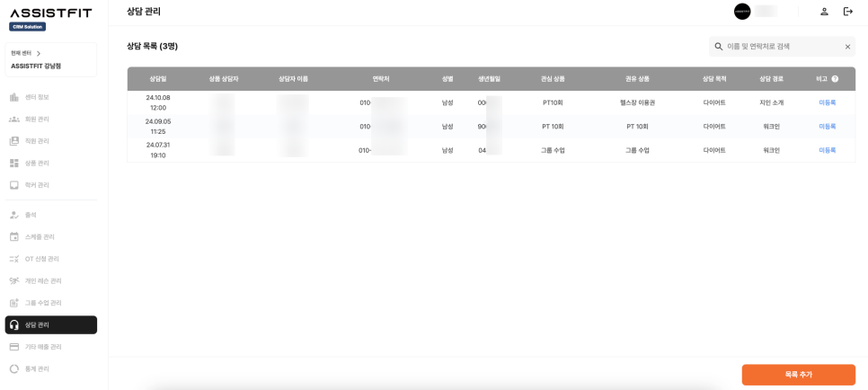Open 직원 관리 menu item
Screen dimensions: 868x390
click(x=37, y=141)
